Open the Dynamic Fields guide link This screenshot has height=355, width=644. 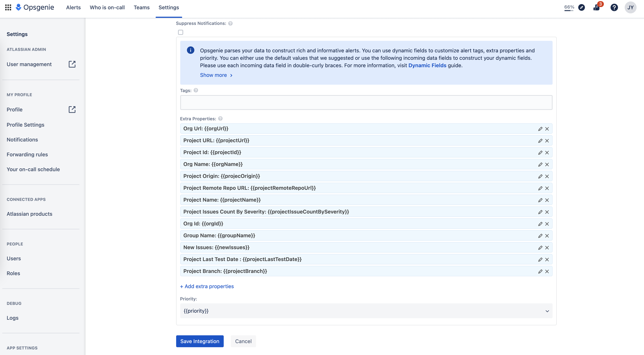tap(427, 66)
